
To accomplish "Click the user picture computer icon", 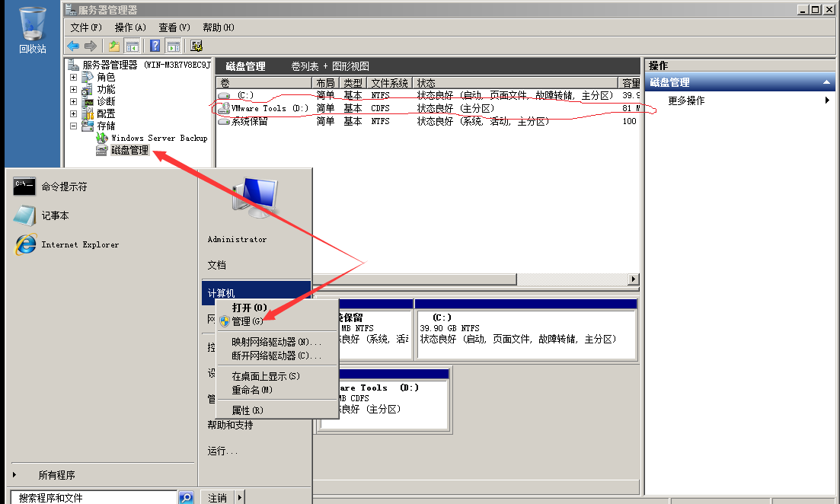I will click(x=256, y=198).
